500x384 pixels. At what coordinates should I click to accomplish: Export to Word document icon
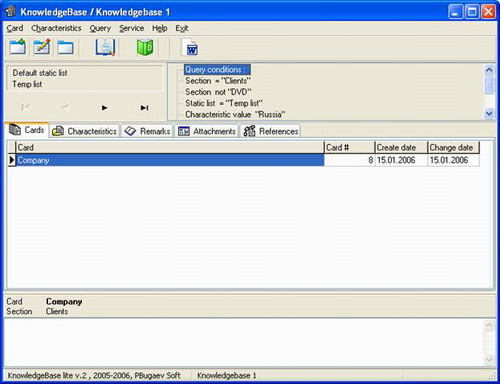pos(190,47)
